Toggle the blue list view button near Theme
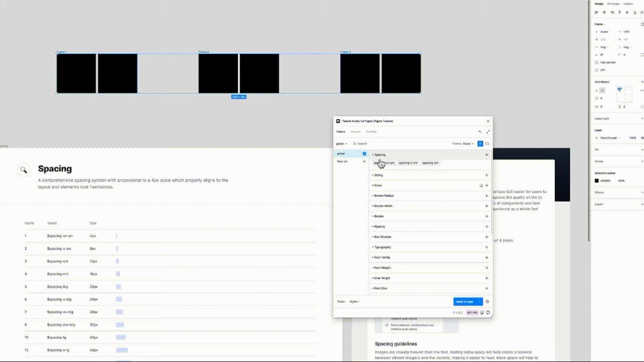Viewport: 644px width, 362px height. pos(480,144)
